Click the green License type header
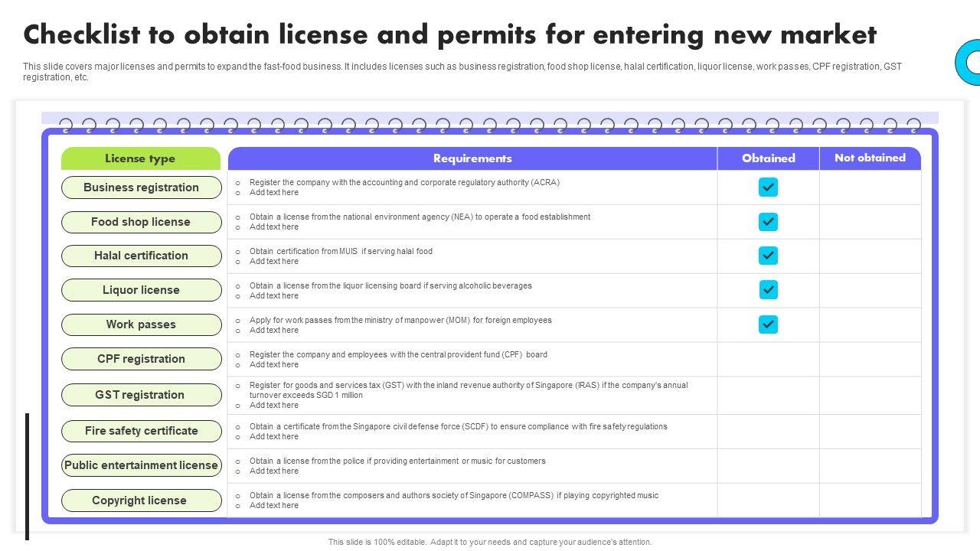 (x=140, y=158)
